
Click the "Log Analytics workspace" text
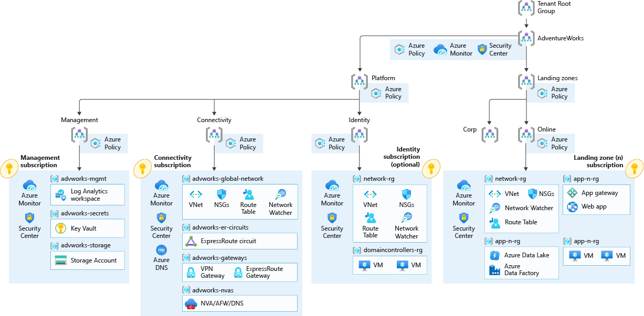89,195
